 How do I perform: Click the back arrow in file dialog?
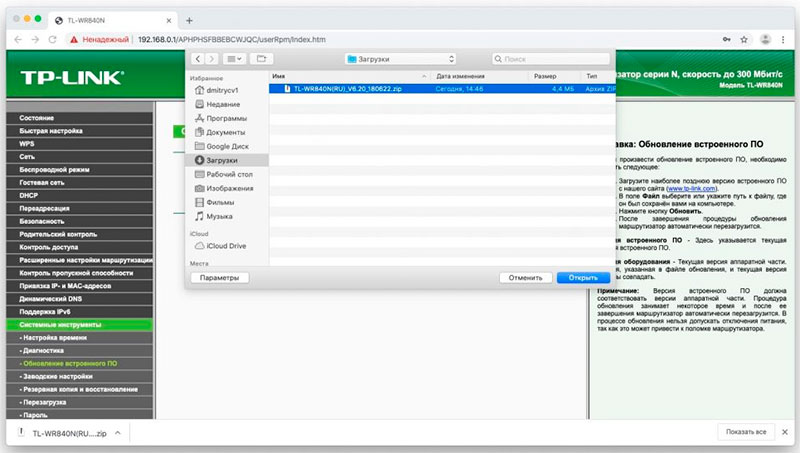pyautogui.click(x=199, y=60)
